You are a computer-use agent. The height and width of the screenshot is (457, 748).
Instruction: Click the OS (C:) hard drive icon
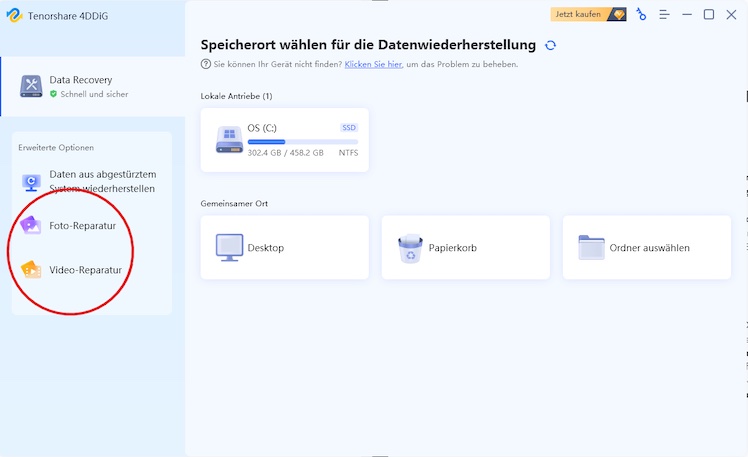tap(228, 140)
